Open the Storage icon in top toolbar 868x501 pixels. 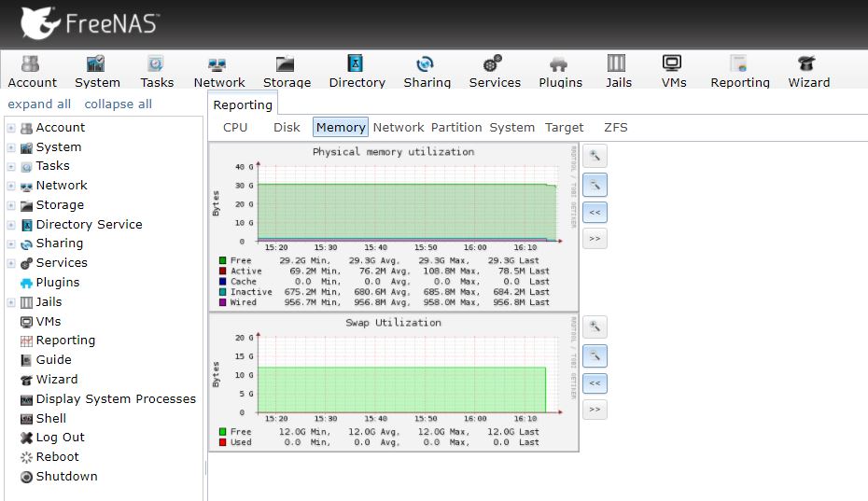click(x=287, y=72)
